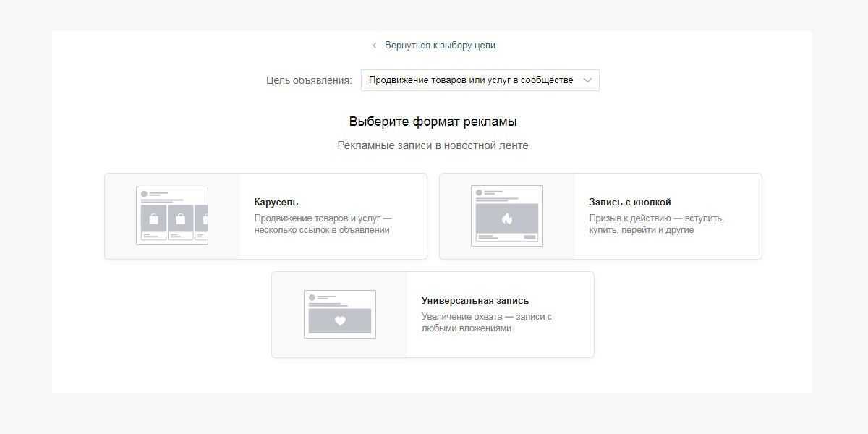The height and width of the screenshot is (434, 868).
Task: Click the flame icon in Запись с кнопкой preview
Action: 507,218
